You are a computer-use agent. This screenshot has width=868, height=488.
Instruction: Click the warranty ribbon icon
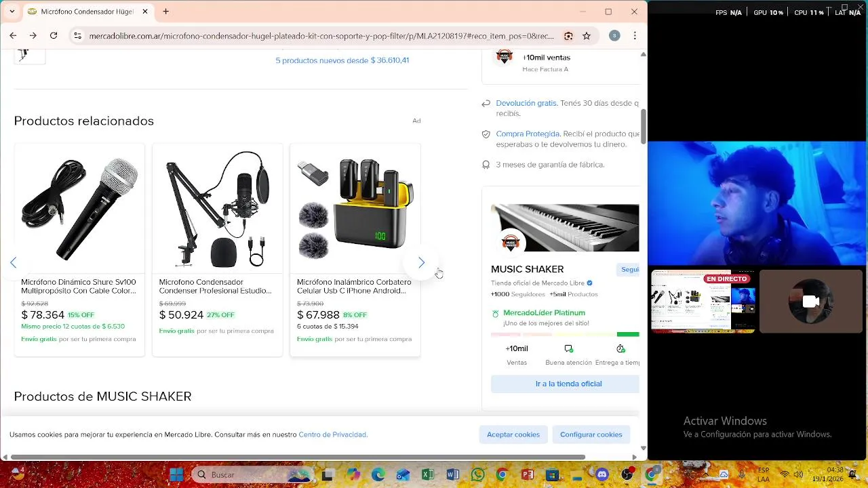486,165
